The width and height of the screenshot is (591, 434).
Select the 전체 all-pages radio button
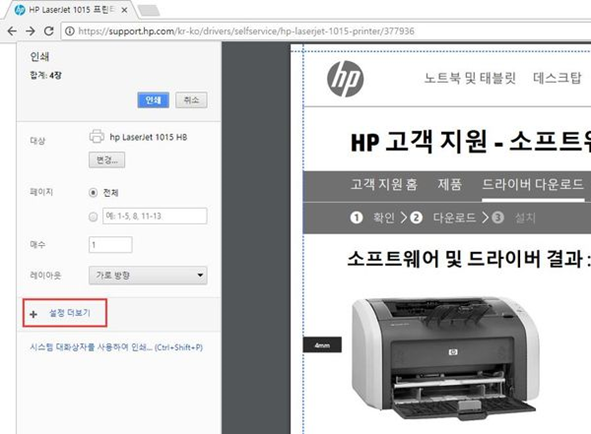tap(93, 193)
